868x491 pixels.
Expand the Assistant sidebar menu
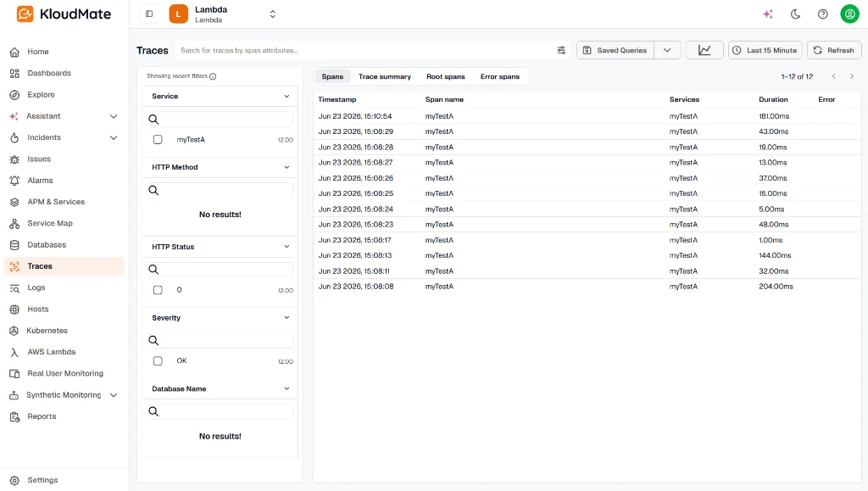click(x=114, y=116)
